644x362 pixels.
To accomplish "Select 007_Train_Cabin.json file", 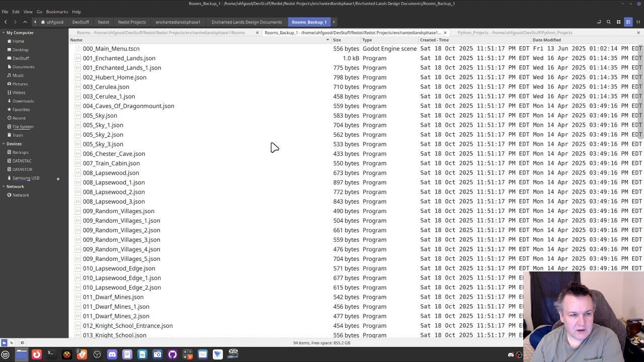I will (x=111, y=163).
